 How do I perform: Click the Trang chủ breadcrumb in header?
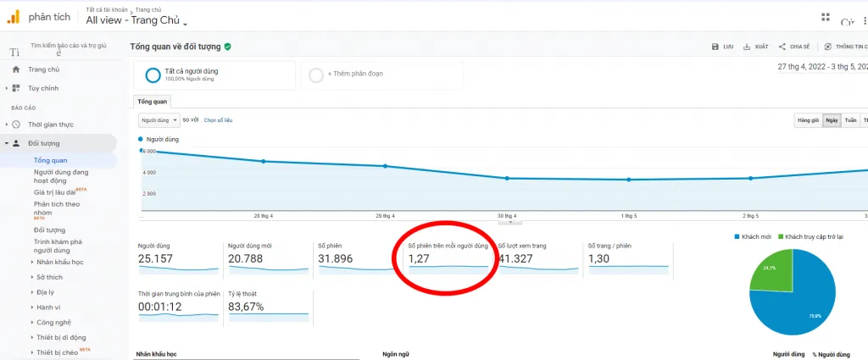(148, 10)
